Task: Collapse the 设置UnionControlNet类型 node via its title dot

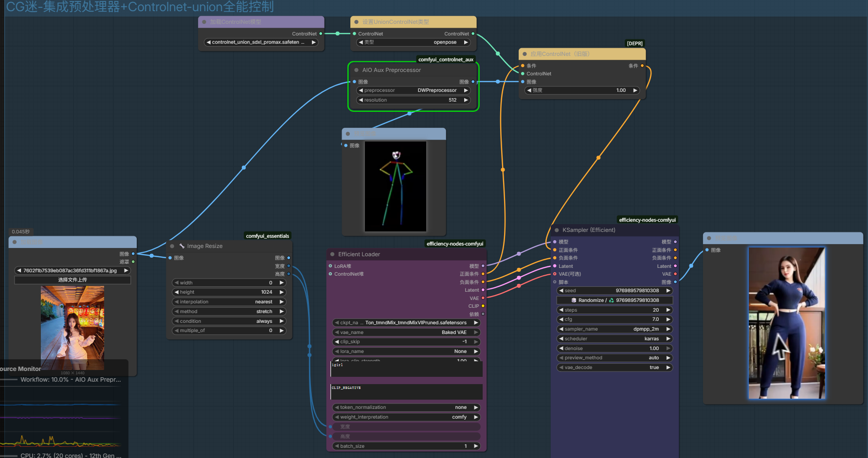Action: (x=357, y=22)
